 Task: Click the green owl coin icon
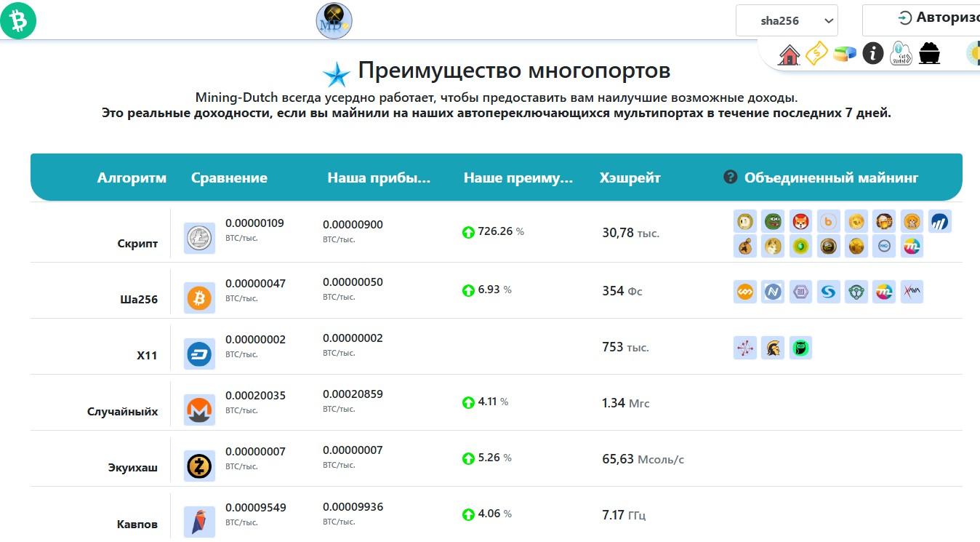(800, 348)
